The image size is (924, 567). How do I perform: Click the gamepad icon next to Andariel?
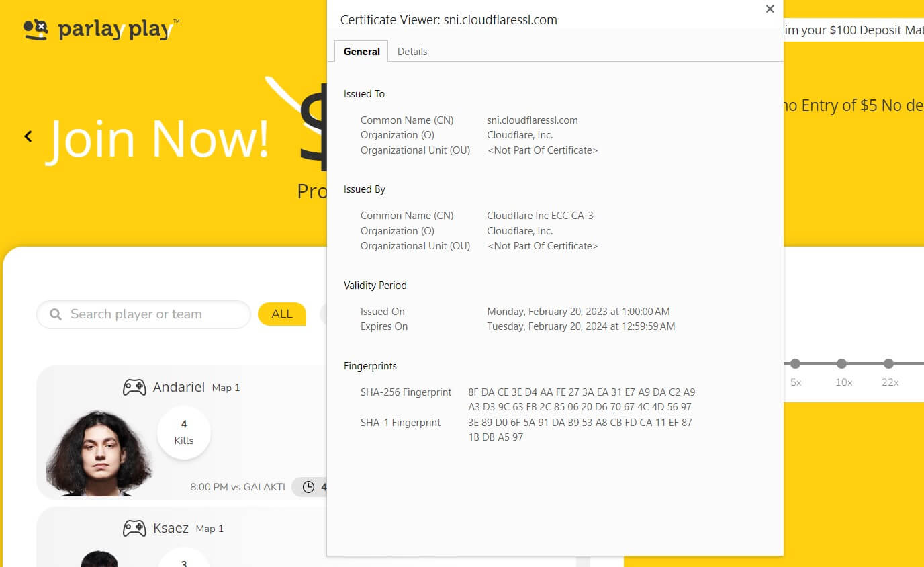click(134, 387)
